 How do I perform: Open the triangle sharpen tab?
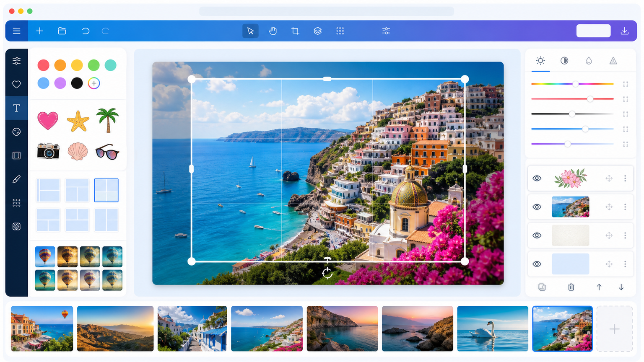[x=613, y=61]
